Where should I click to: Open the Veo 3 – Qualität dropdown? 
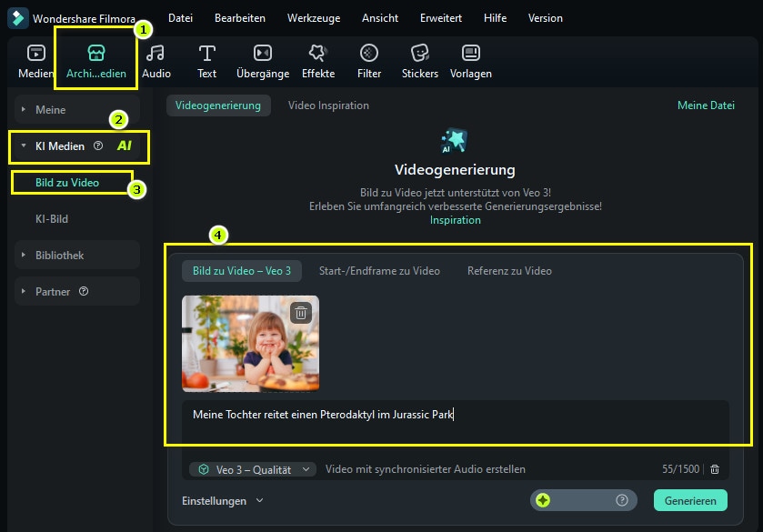click(x=253, y=469)
